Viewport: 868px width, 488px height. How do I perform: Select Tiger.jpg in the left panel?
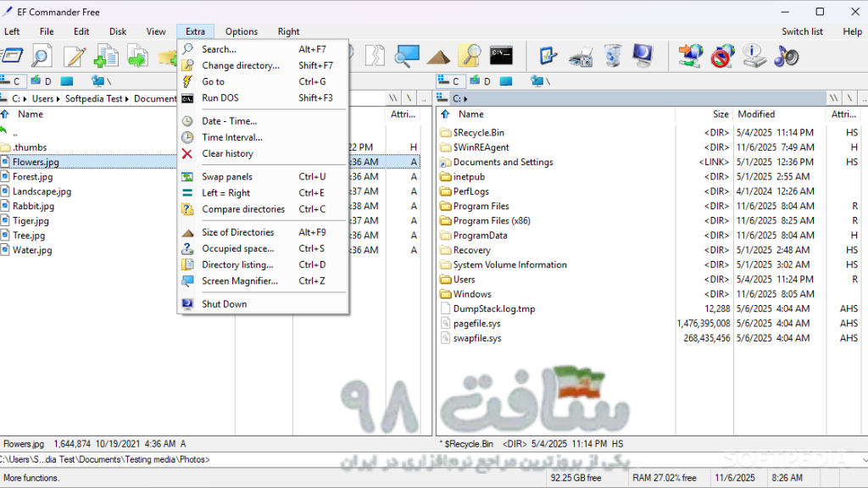[31, 221]
